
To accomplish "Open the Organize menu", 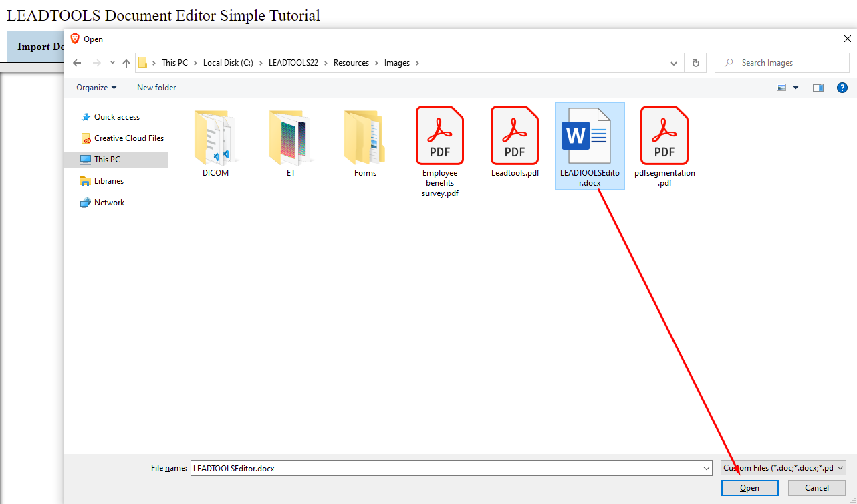I will 96,88.
